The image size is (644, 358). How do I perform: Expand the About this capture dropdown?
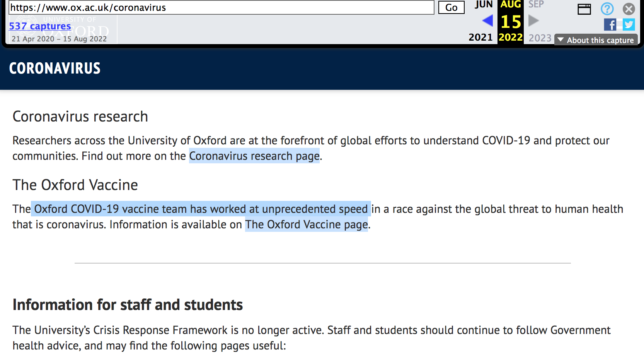[x=596, y=40]
